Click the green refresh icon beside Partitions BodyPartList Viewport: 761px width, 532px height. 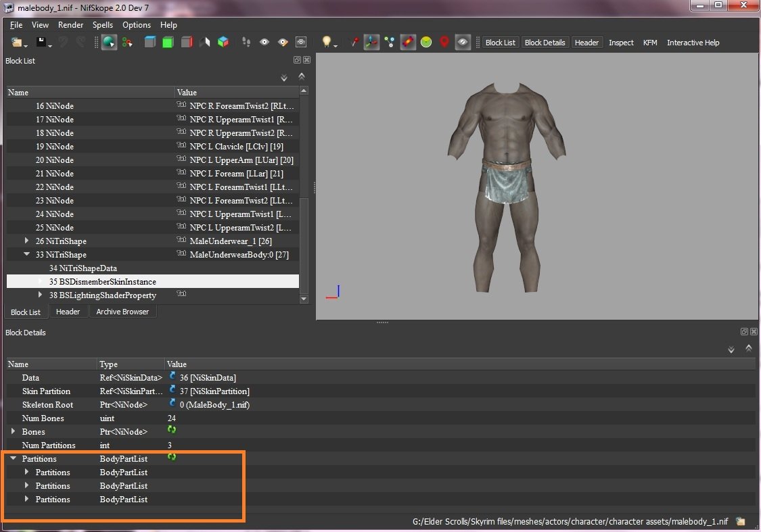(x=172, y=457)
